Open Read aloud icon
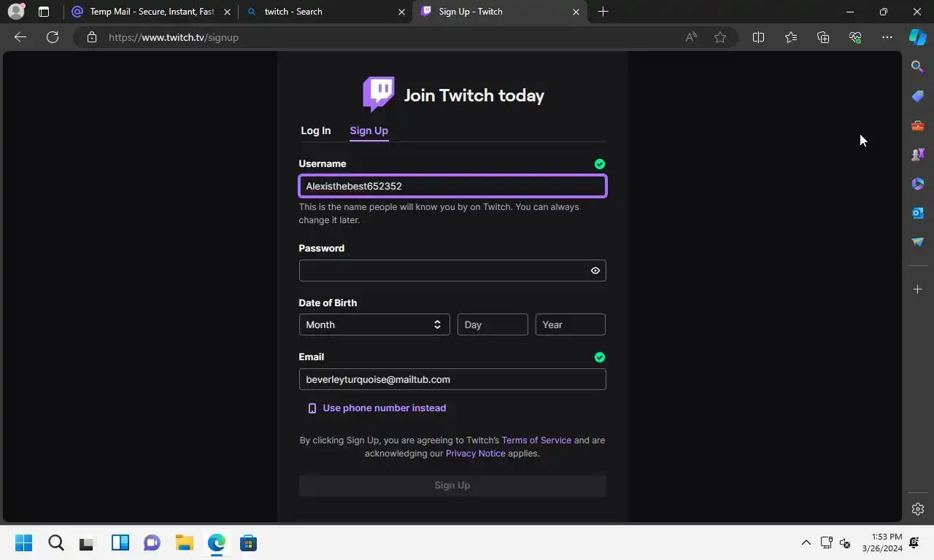 coord(691,37)
